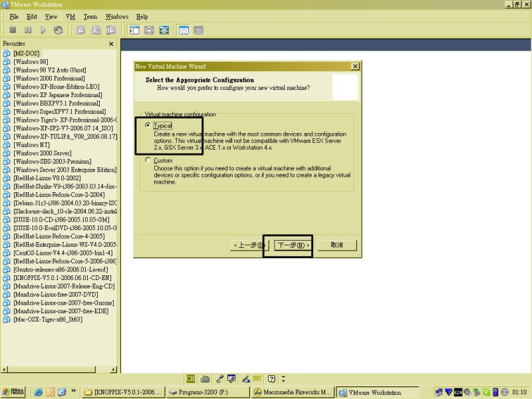532x399 pixels.
Task: Open the View menu
Action: 51,17
